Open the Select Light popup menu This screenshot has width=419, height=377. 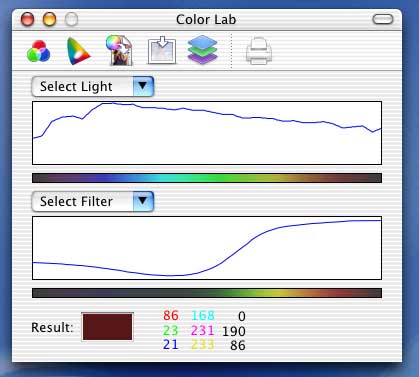[x=93, y=87]
